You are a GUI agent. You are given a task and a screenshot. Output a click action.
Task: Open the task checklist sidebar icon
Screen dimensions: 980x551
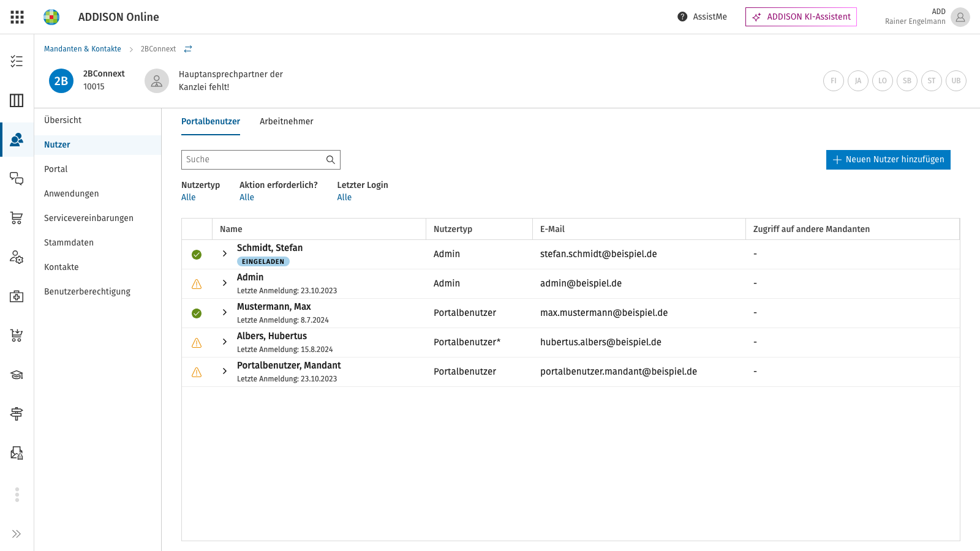tap(17, 61)
